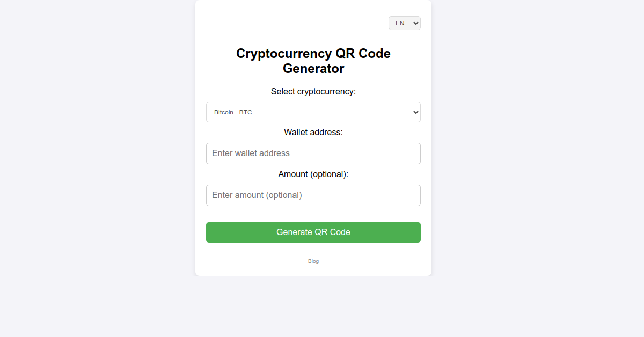The image size is (644, 337).
Task: Open the EN language selector dropdown
Action: point(404,23)
